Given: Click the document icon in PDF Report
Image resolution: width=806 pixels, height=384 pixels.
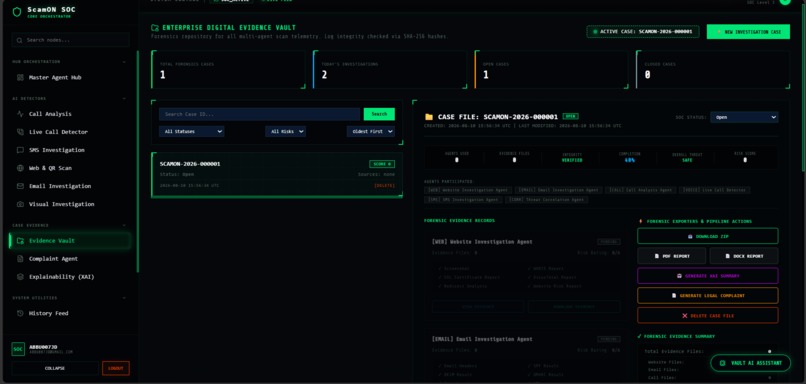Looking at the screenshot, I should [656, 256].
